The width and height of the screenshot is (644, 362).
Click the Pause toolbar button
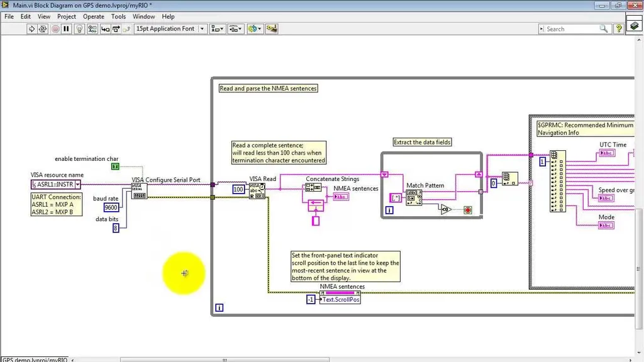coord(67,29)
